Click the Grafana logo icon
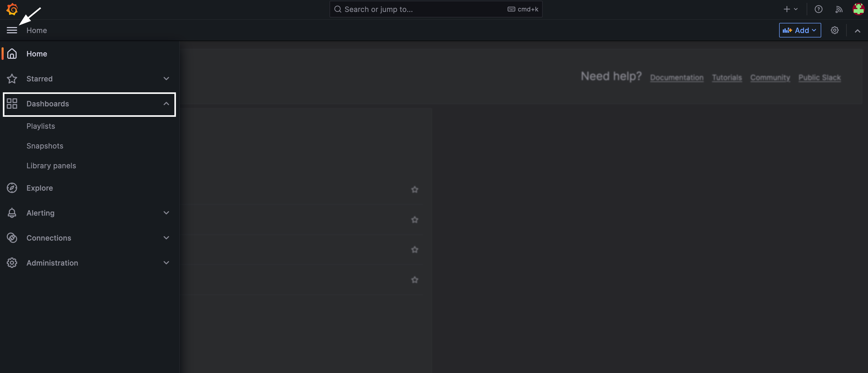 pos(12,9)
